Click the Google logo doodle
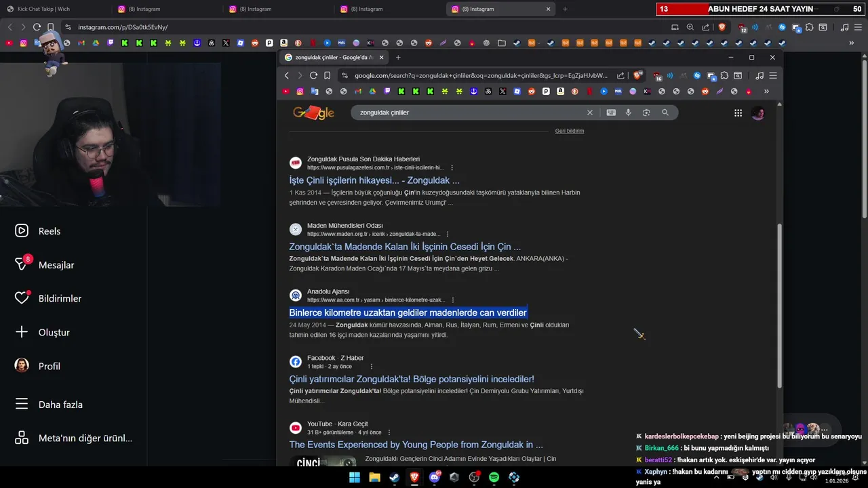 [x=313, y=113]
